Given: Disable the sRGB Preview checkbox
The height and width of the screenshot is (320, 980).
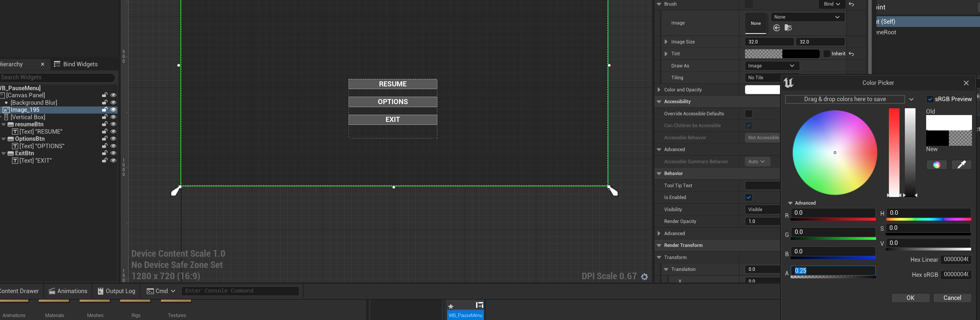Looking at the screenshot, I should (930, 99).
